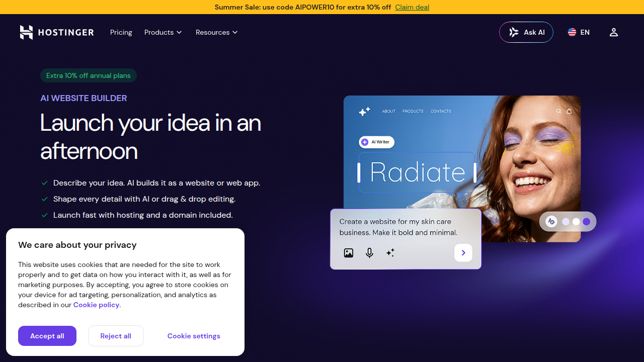Select the purple color dot
This screenshot has width=644, height=362.
click(587, 222)
